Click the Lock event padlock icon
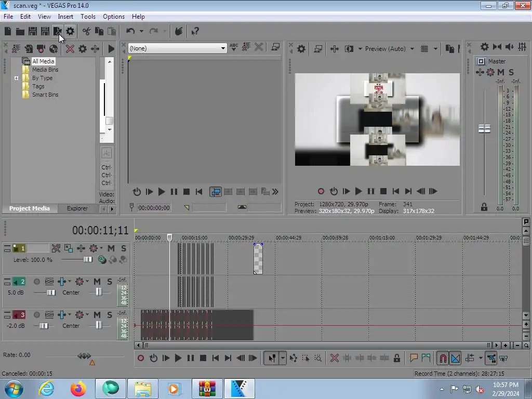 pyautogui.click(x=396, y=358)
